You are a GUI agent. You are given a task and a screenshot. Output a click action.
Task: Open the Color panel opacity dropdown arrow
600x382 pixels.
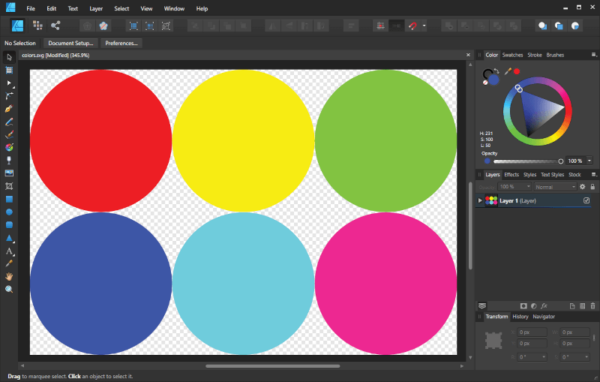pyautogui.click(x=589, y=161)
